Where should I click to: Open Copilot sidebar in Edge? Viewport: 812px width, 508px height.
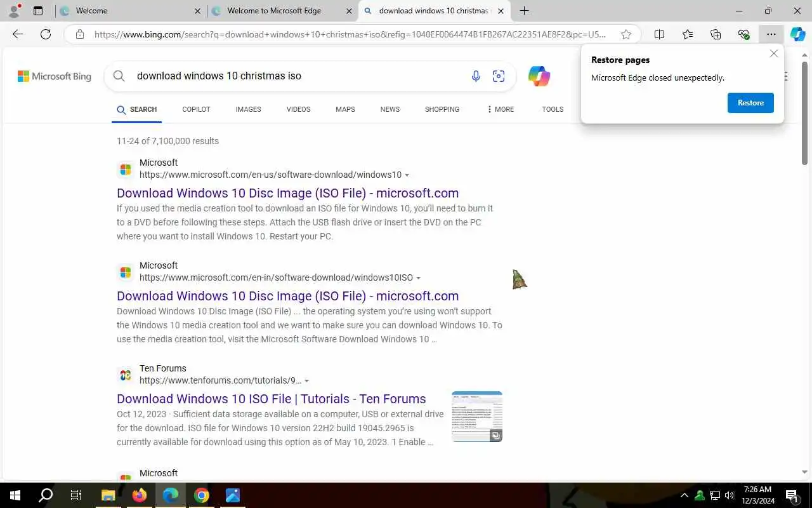pos(797,34)
